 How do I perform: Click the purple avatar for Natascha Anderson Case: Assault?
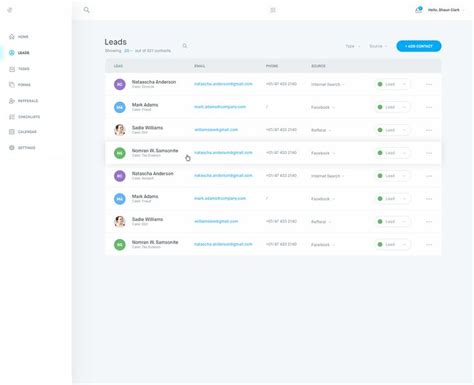click(120, 176)
